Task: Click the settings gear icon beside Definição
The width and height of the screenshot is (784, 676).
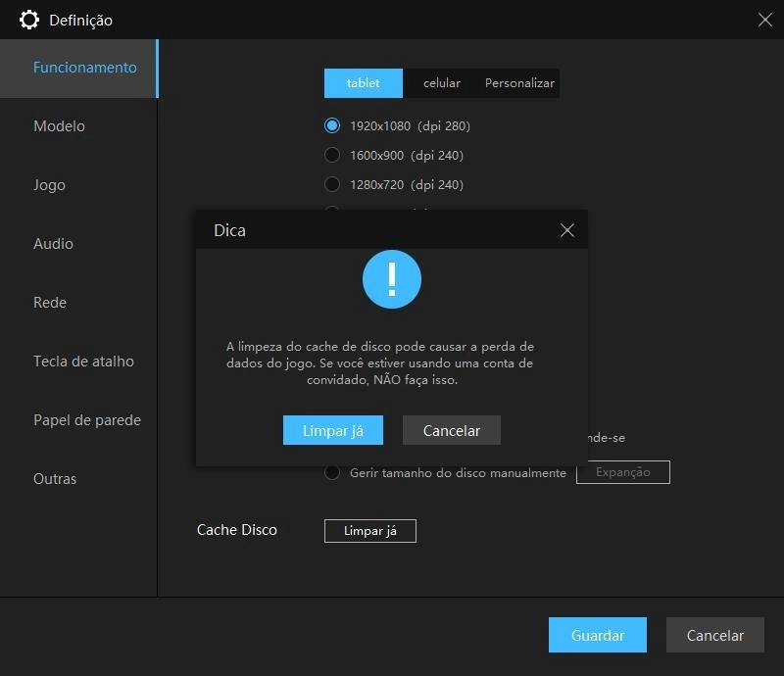Action: click(30, 20)
